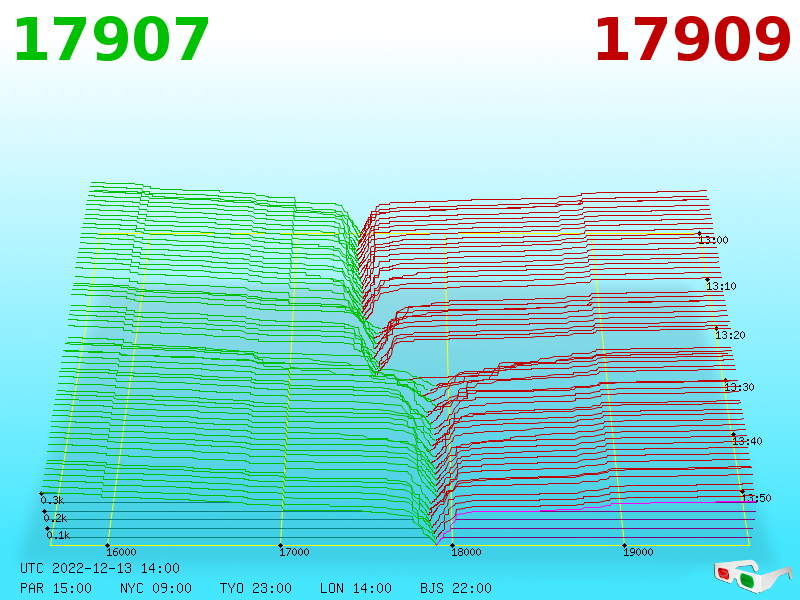Click the PAR 15:00 time label
The image size is (800, 600).
[x=56, y=588]
